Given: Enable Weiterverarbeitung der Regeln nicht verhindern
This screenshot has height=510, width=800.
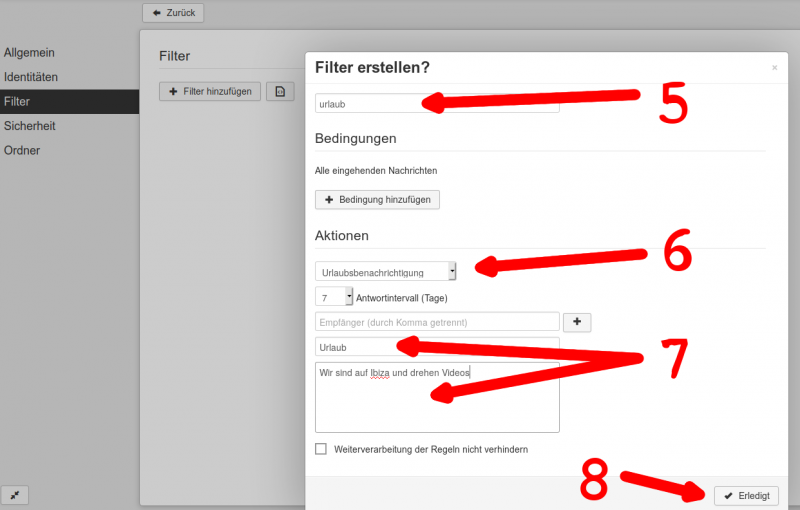Looking at the screenshot, I should point(321,449).
